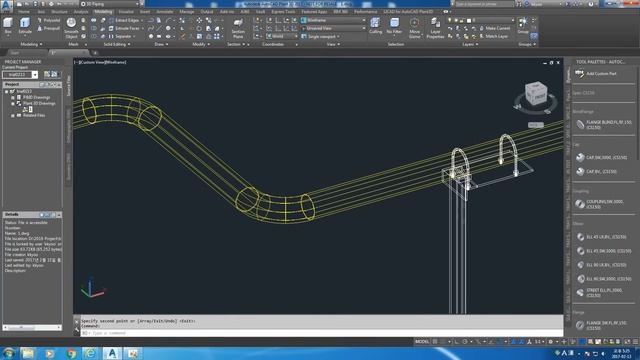Pick FLANGE BLIND FL RF 150 part
Image resolution: width=640 pixels, height=360 pixels.
[604, 124]
